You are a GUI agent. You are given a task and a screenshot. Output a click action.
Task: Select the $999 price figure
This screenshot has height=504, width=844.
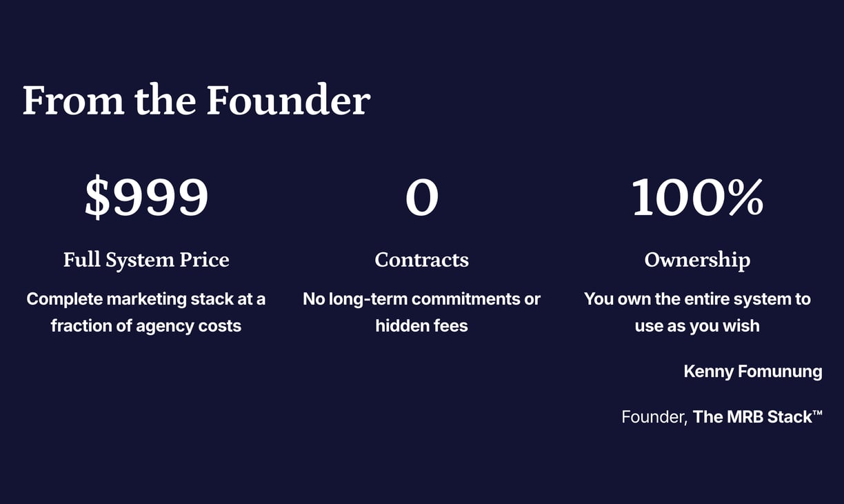[146, 198]
